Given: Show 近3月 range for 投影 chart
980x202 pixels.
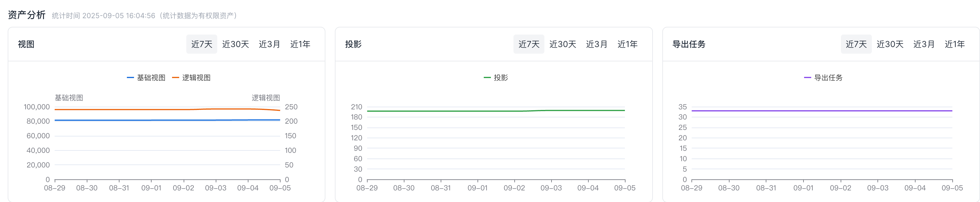Looking at the screenshot, I should pyautogui.click(x=596, y=44).
